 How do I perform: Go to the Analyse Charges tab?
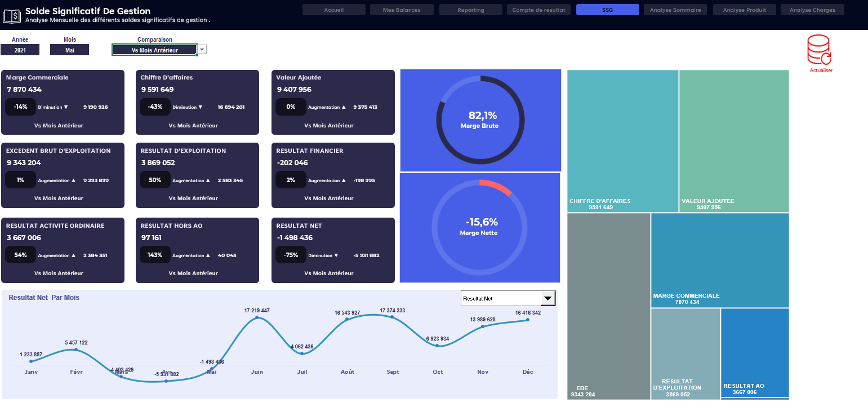812,10
